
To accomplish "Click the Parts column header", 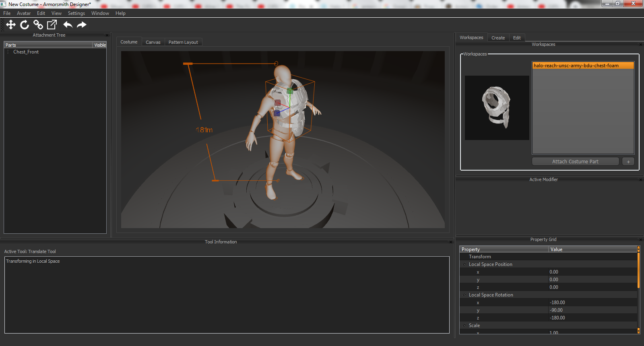I will [x=48, y=45].
